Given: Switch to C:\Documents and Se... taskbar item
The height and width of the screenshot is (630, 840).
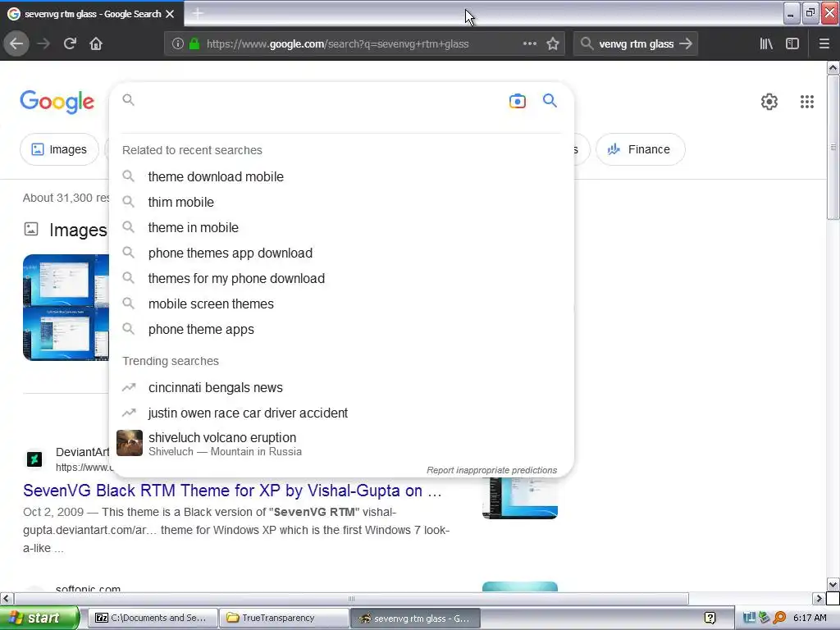Looking at the screenshot, I should (x=152, y=618).
